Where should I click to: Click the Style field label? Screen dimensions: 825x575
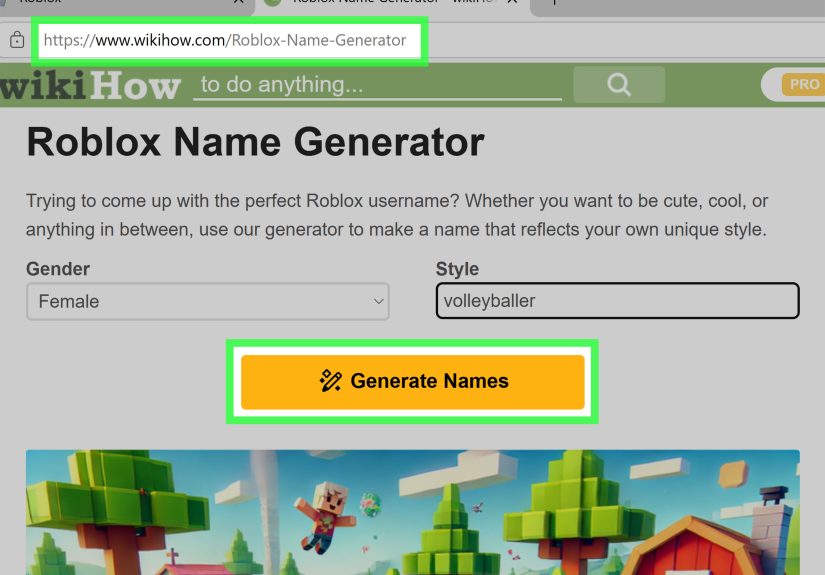(457, 269)
